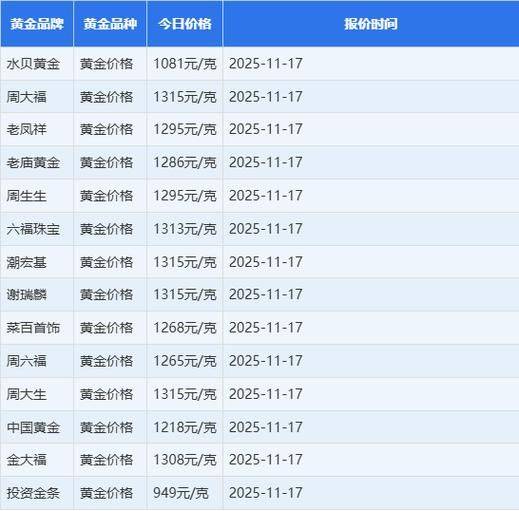This screenshot has width=519, height=511.
Task: Click the 今日价格 column header
Action: coord(185,24)
